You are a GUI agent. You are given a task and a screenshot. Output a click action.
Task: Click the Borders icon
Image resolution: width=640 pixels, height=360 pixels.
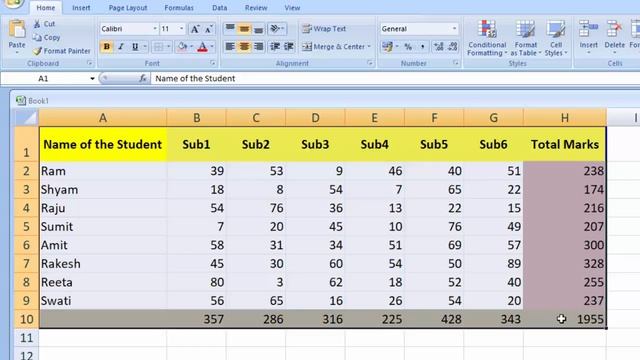pos(158,47)
